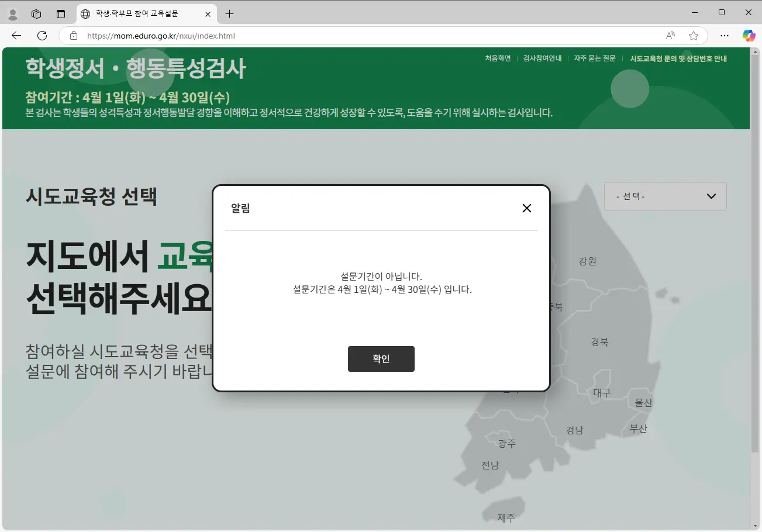
Task: Select 대구 on the map
Action: tap(602, 393)
